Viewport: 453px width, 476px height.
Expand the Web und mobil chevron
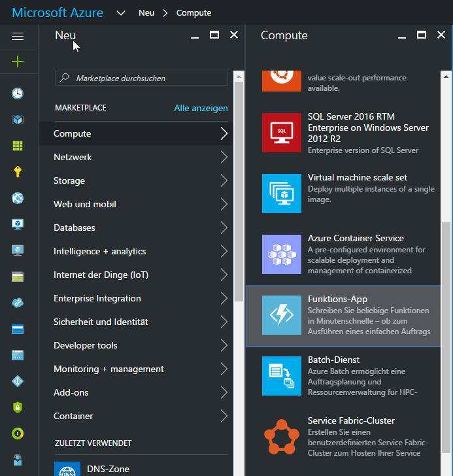click(224, 204)
